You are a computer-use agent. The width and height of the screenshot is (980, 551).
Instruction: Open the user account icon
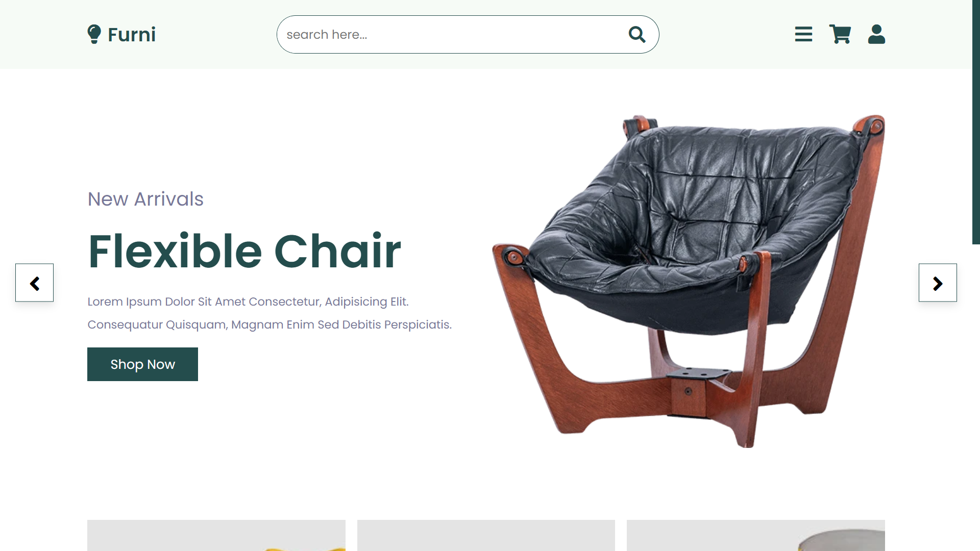tap(876, 34)
